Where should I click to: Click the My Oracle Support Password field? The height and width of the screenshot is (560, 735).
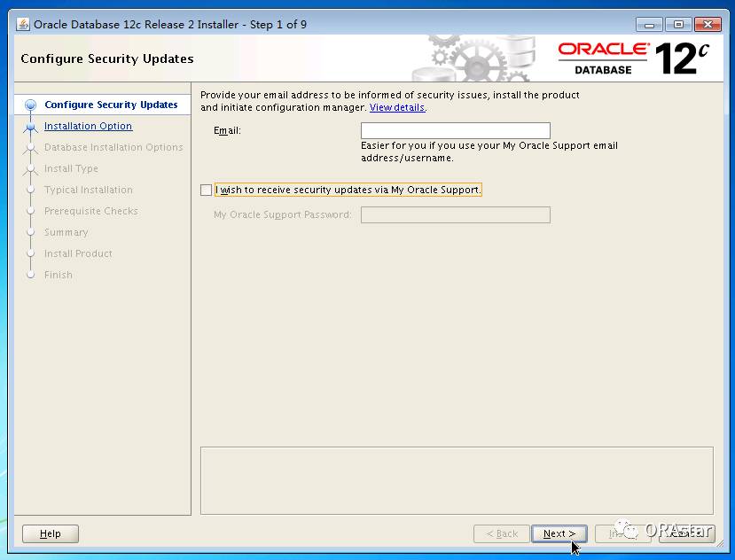coord(455,214)
